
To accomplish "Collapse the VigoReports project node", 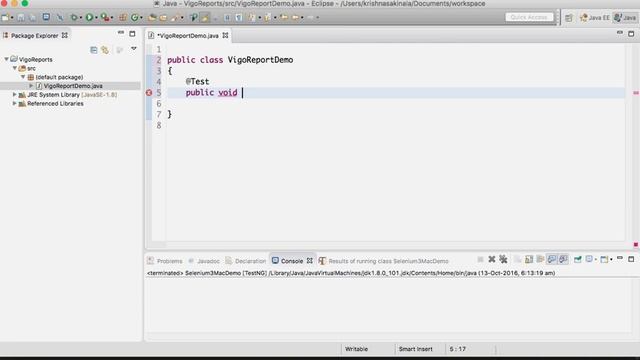I will pyautogui.click(x=7, y=59).
